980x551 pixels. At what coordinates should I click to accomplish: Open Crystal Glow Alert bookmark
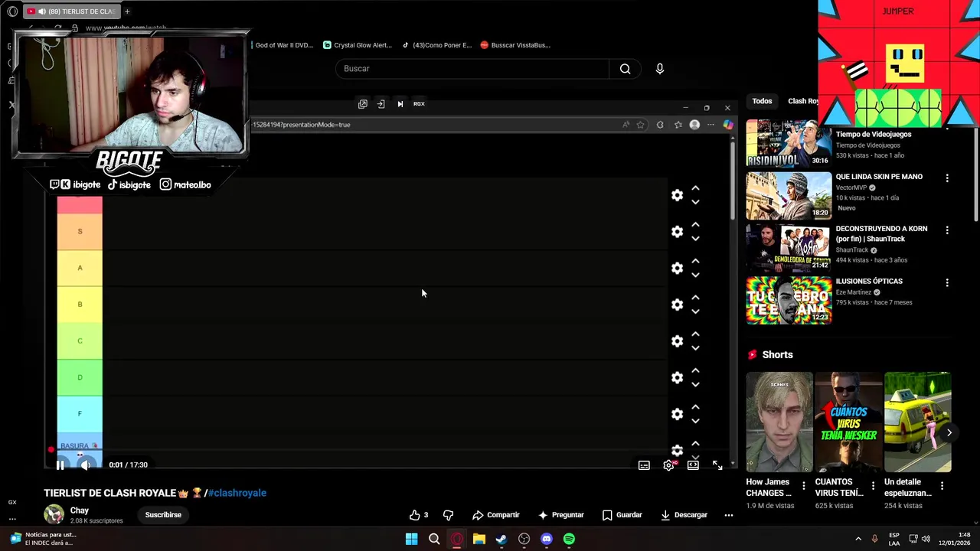coord(358,45)
